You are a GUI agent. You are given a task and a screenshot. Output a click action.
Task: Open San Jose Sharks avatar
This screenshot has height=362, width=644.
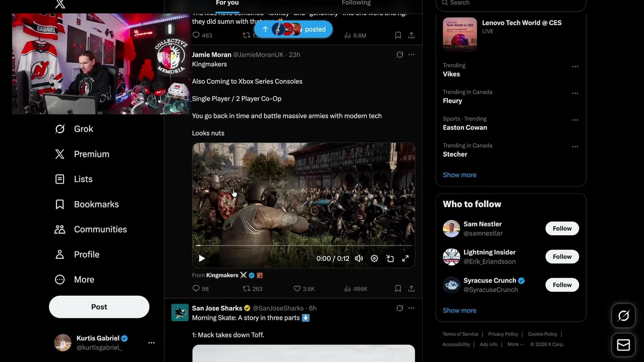coord(180,312)
